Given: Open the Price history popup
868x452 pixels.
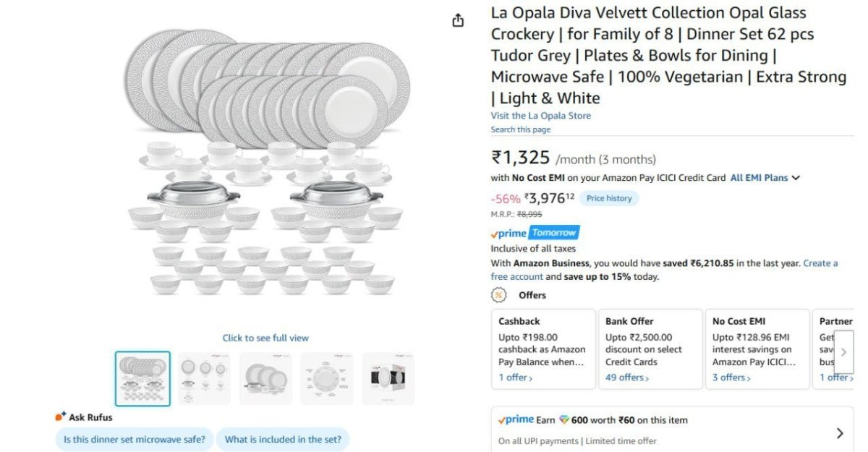Looking at the screenshot, I should [x=608, y=197].
